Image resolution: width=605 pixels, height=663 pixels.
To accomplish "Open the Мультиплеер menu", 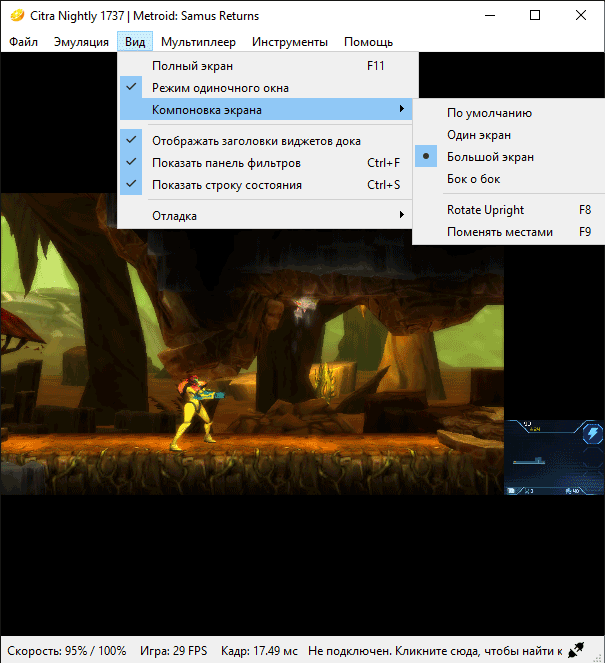I will click(198, 42).
